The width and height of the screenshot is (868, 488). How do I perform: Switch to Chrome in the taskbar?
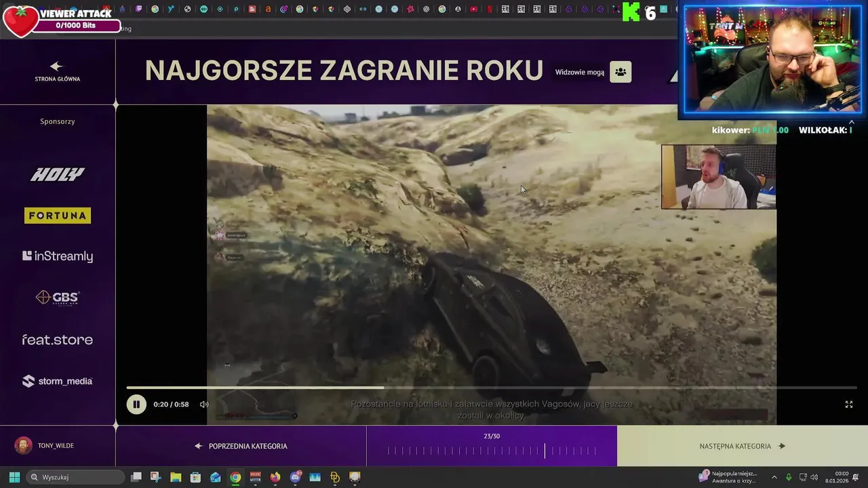click(x=235, y=477)
